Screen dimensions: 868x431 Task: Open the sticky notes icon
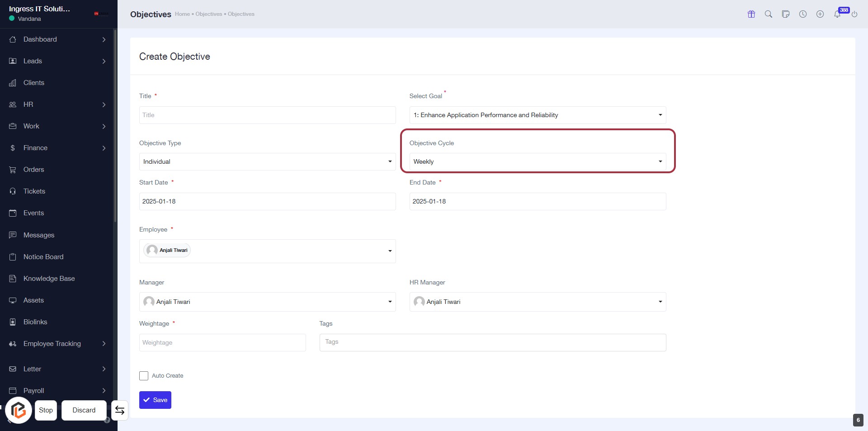[x=786, y=14]
